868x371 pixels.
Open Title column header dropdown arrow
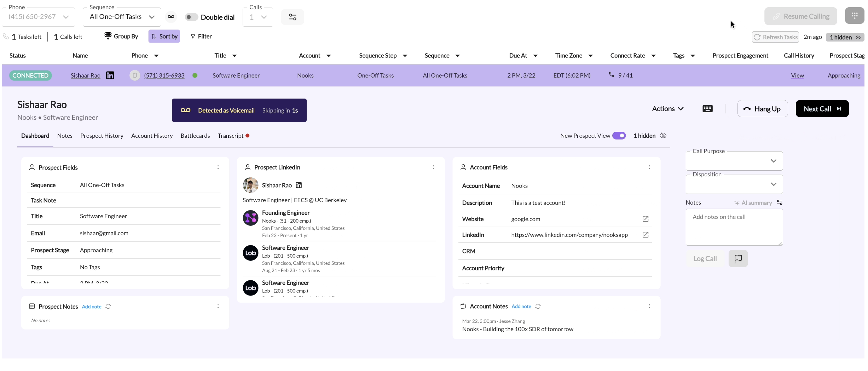point(234,56)
